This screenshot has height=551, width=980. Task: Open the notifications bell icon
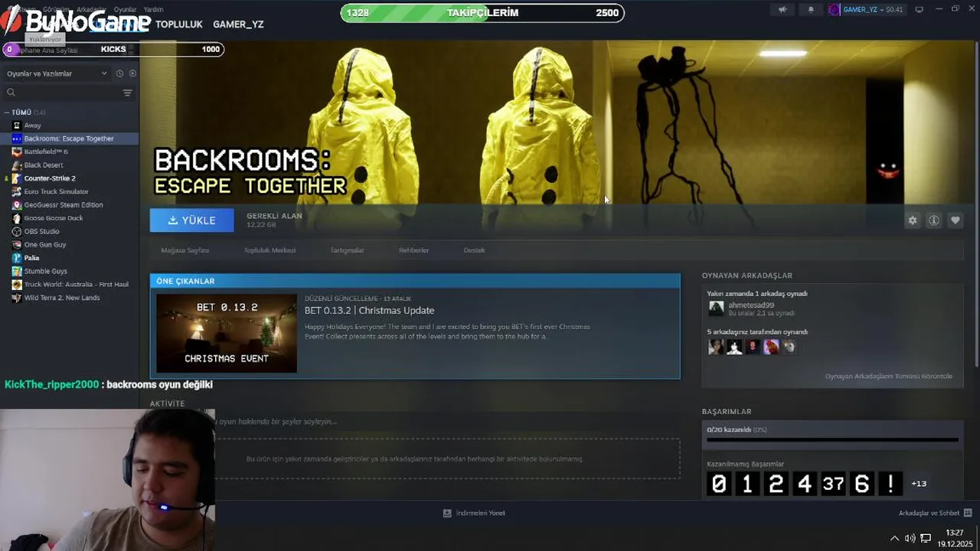tap(811, 10)
